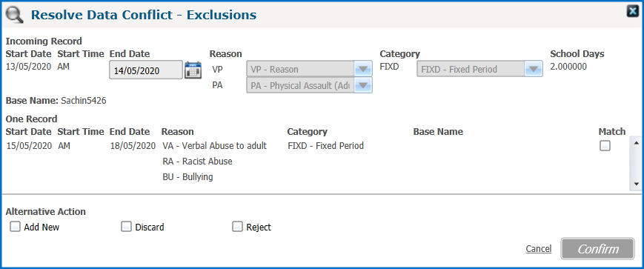Click the records list scroll down arrow

pyautogui.click(x=636, y=184)
